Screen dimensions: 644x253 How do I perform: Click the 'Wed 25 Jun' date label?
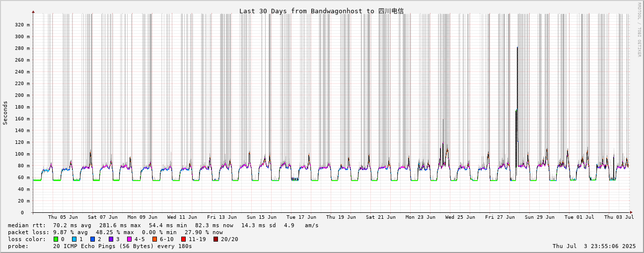pyautogui.click(x=460, y=217)
